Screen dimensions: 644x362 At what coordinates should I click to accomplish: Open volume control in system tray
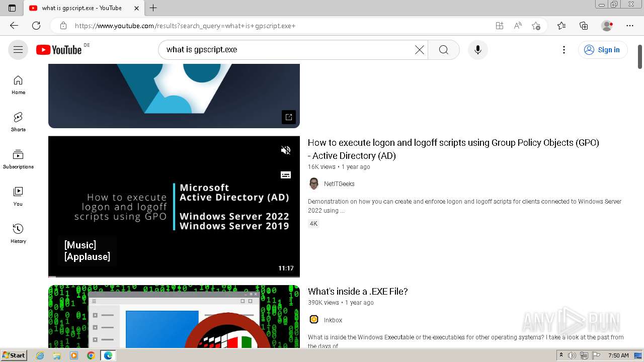pyautogui.click(x=572, y=355)
